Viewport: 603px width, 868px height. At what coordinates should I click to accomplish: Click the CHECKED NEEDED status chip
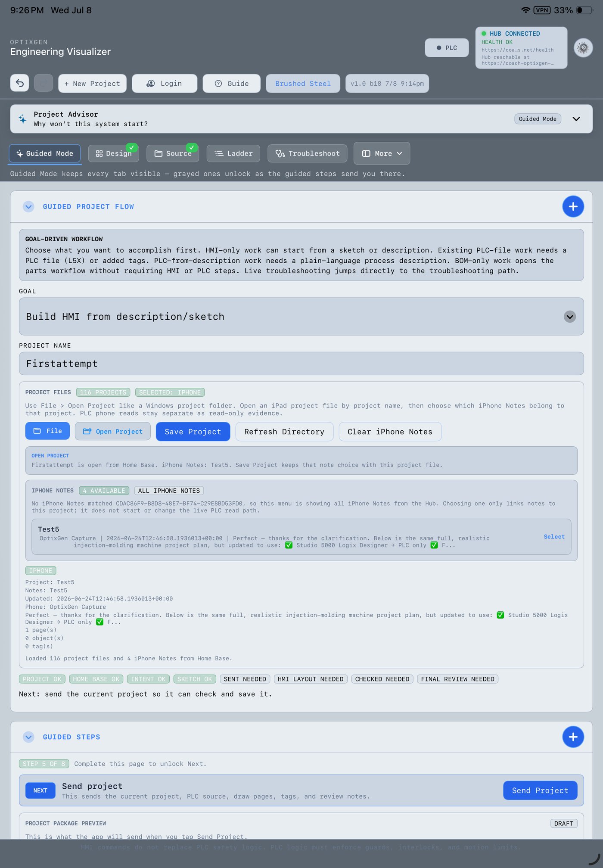tap(382, 679)
